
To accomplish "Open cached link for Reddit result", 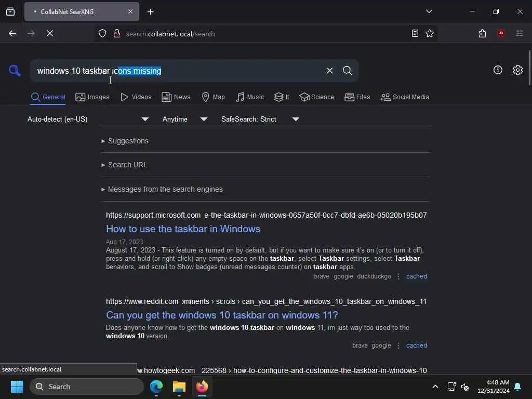I will pos(417,345).
